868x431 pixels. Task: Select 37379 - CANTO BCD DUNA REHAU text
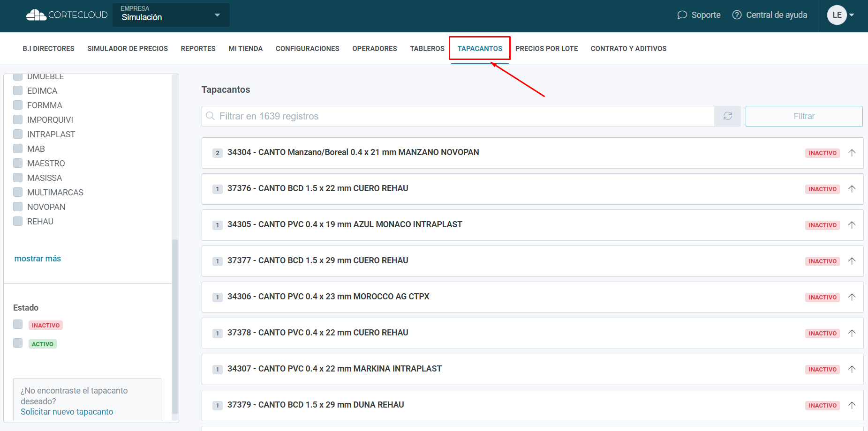pyautogui.click(x=316, y=405)
